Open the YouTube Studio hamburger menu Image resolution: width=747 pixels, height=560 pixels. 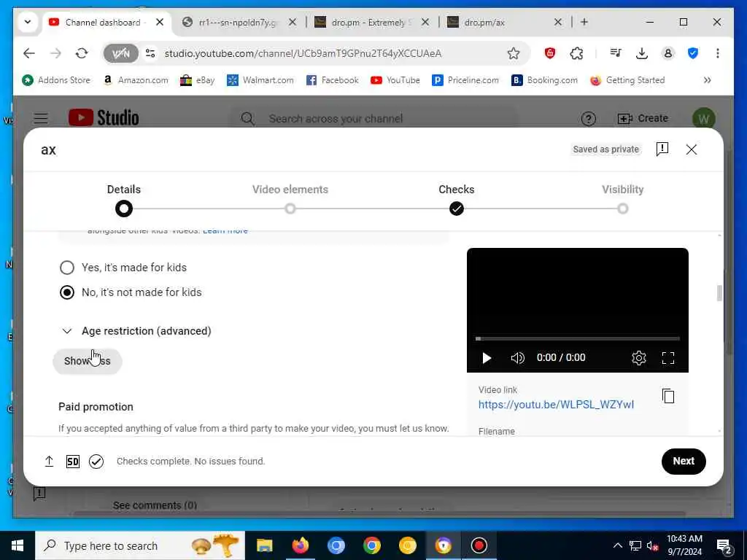coord(41,118)
